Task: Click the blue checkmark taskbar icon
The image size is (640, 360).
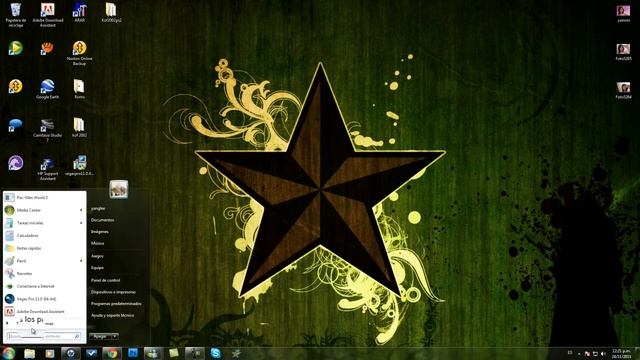Action: click(91, 353)
